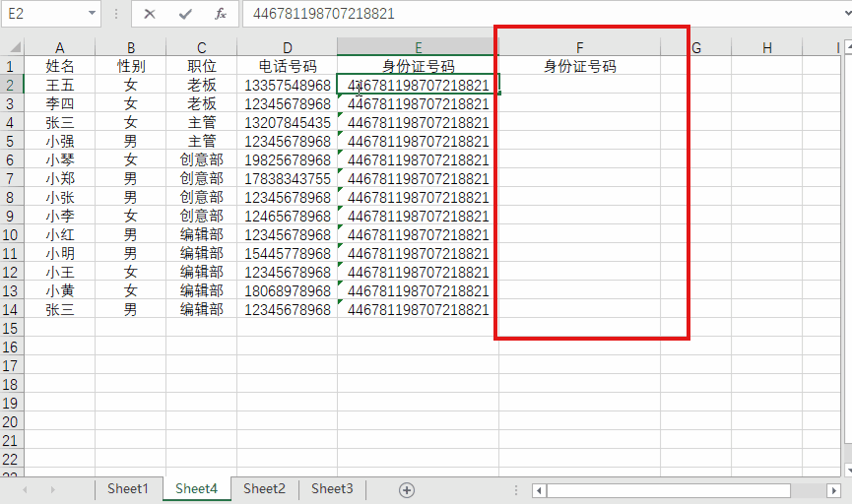Switch to Sheet4 tab
Viewport: 852px width, 504px height.
(196, 489)
